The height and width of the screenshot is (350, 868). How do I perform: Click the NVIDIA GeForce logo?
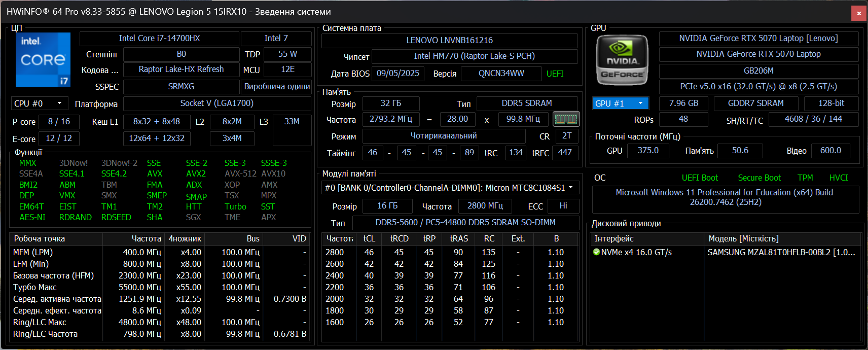coord(622,60)
